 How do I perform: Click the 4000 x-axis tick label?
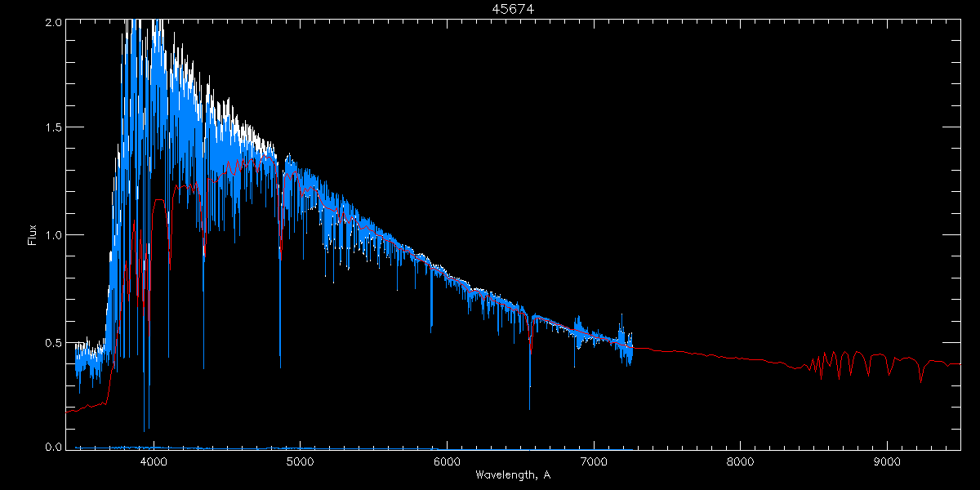click(x=153, y=462)
